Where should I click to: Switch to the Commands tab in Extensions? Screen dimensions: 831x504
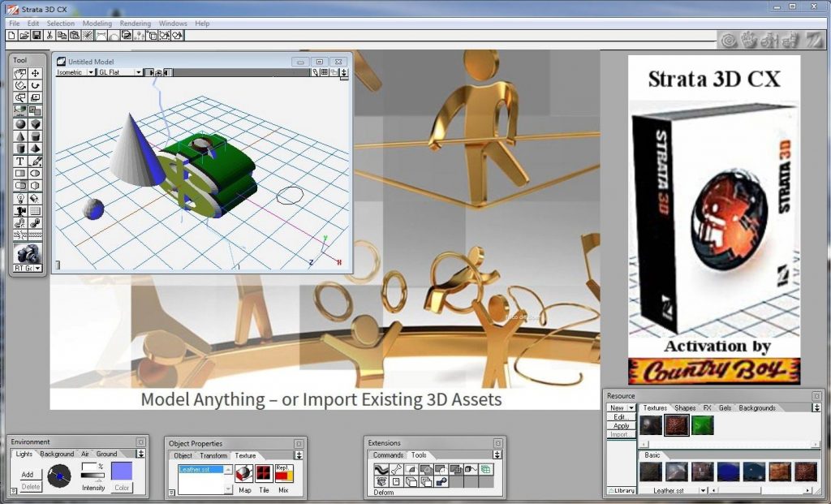click(x=388, y=454)
